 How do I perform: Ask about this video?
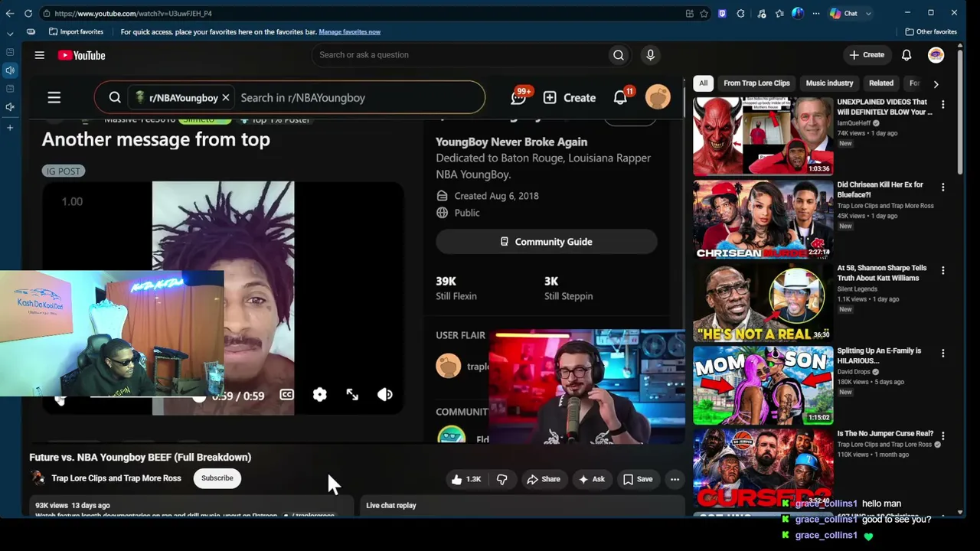(592, 479)
